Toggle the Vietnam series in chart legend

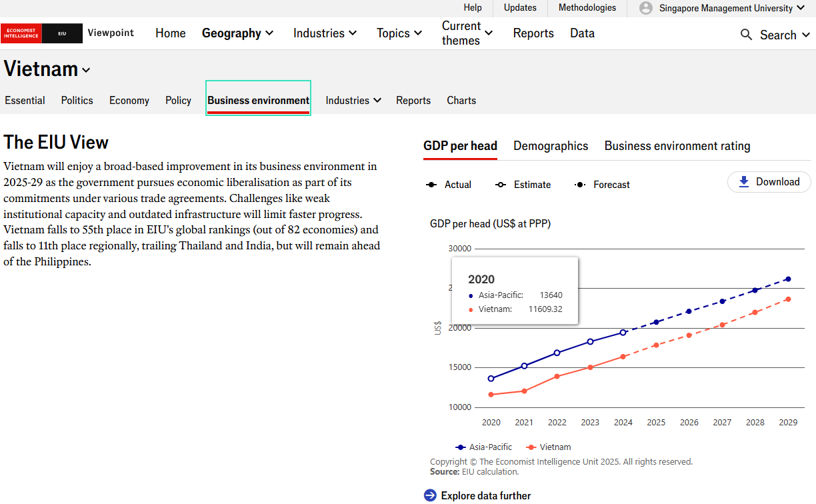coord(548,447)
